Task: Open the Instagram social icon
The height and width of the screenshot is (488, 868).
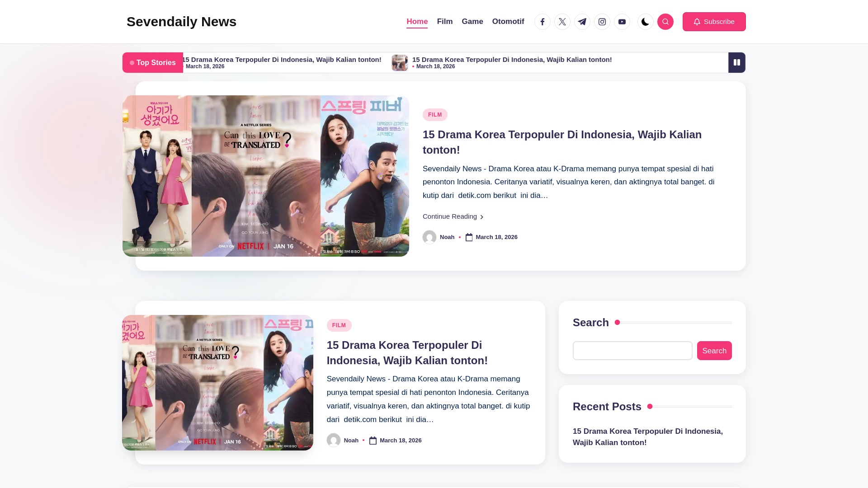Action: click(x=602, y=22)
